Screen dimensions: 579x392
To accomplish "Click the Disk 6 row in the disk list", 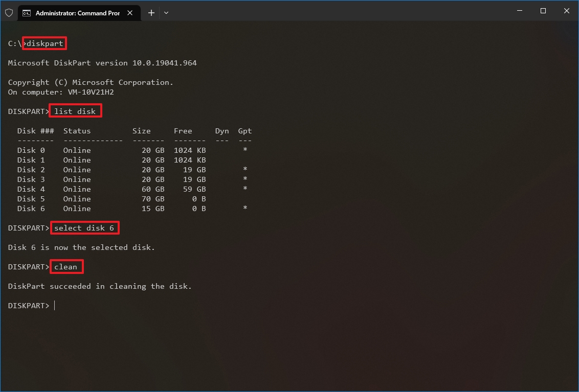I will coord(102,209).
